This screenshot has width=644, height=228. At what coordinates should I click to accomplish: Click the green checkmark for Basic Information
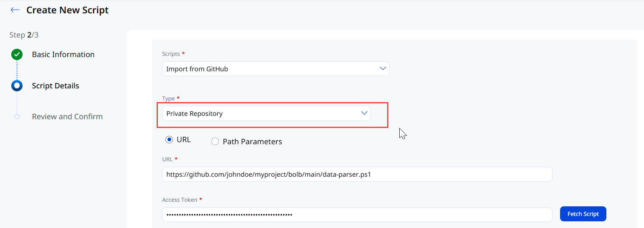(x=17, y=55)
